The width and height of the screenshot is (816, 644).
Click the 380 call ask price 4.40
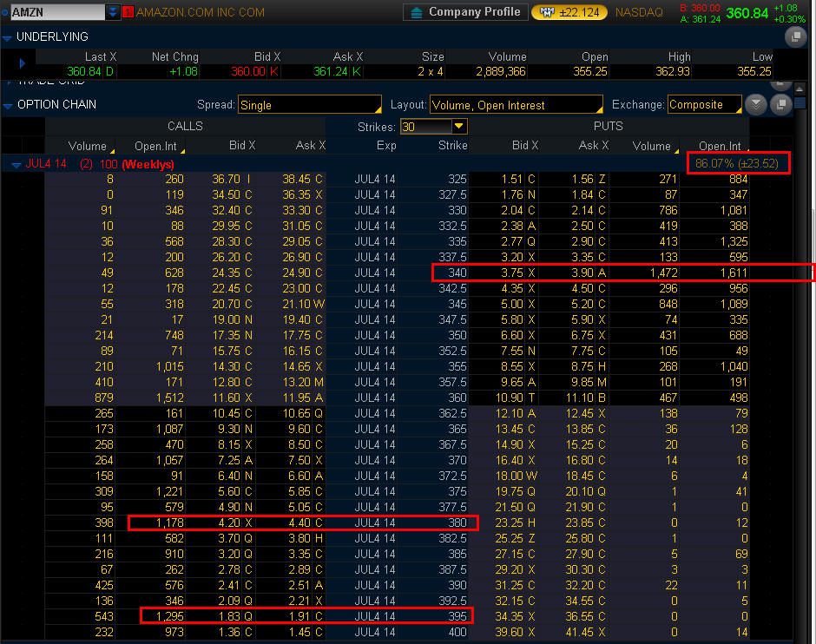click(x=297, y=522)
